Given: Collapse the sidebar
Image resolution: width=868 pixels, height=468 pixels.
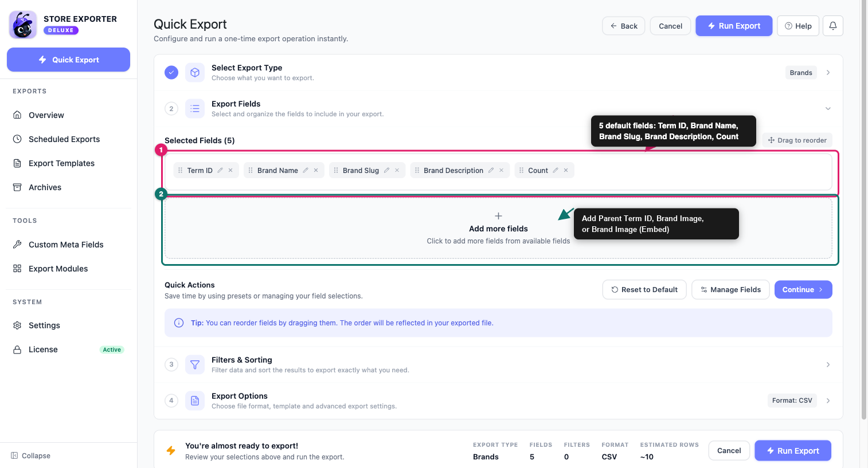Looking at the screenshot, I should click(31, 455).
